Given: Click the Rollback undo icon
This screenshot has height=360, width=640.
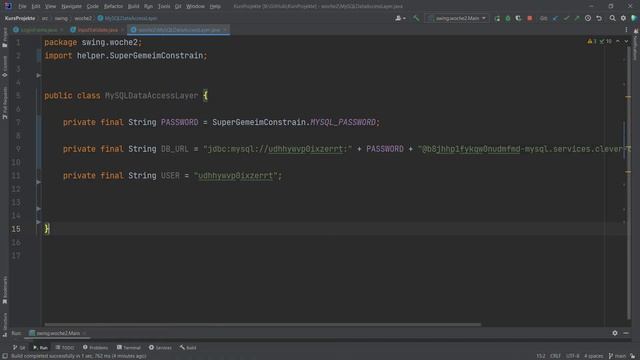Looking at the screenshot, I should click(x=599, y=18).
